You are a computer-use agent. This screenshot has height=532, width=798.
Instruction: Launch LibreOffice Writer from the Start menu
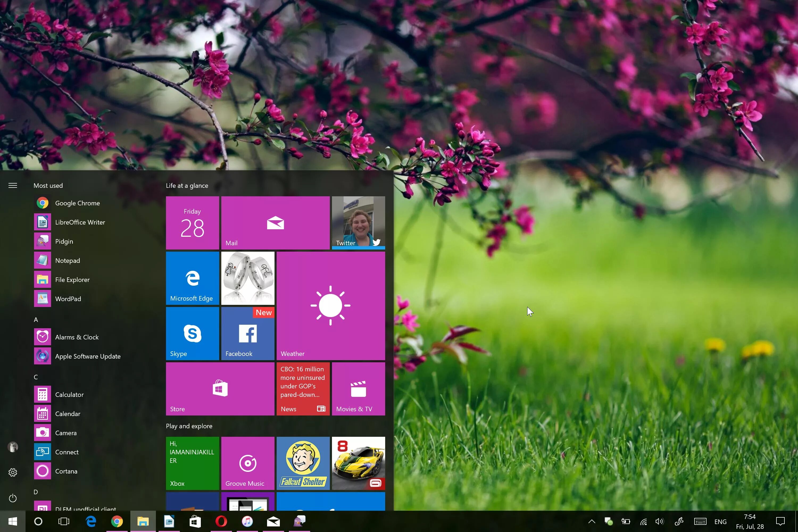point(80,222)
